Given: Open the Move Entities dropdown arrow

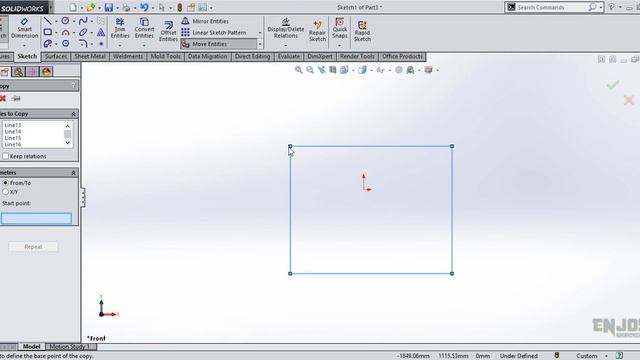Looking at the screenshot, I should pyautogui.click(x=260, y=44).
